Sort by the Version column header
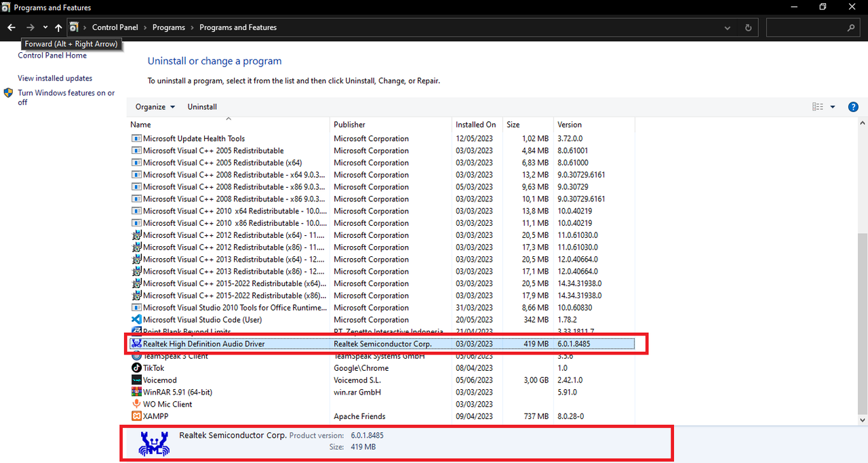Screen dimensions: 868x463 tap(594, 125)
